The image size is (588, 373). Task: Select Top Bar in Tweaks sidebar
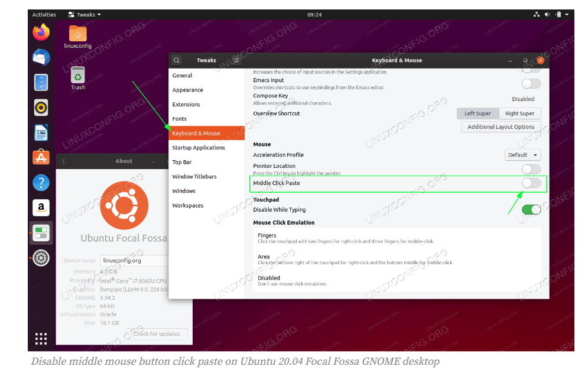pyautogui.click(x=207, y=162)
